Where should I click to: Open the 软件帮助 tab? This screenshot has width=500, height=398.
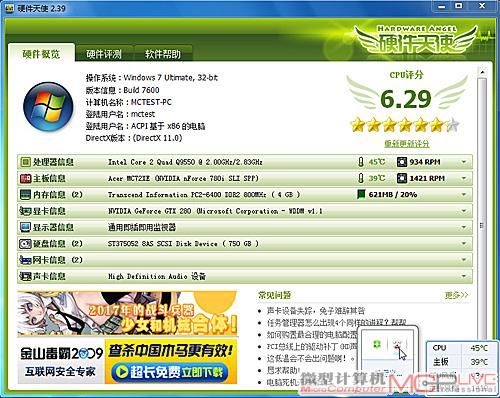pos(163,54)
